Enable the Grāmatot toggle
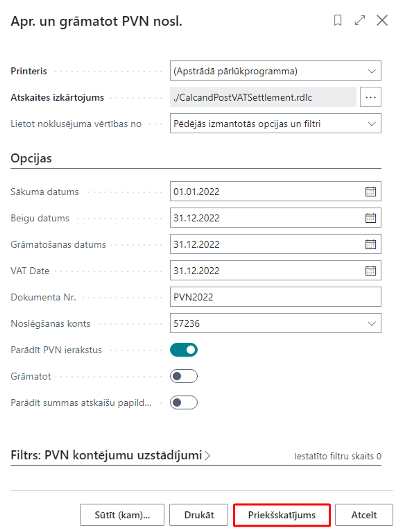 (x=184, y=376)
